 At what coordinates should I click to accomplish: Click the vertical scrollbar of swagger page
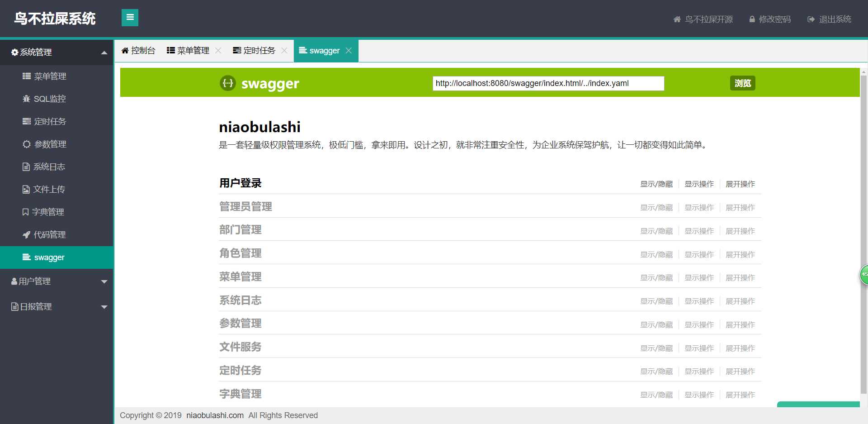863,235
